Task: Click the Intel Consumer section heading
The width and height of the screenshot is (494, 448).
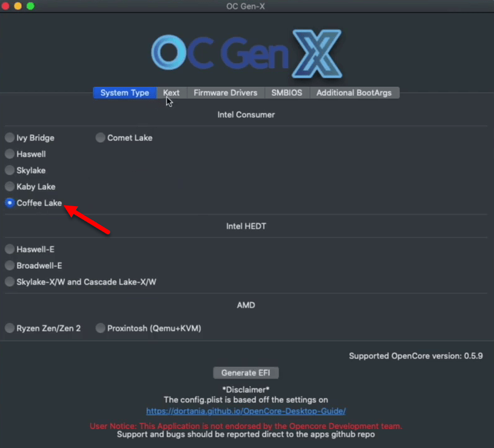Action: pos(246,115)
